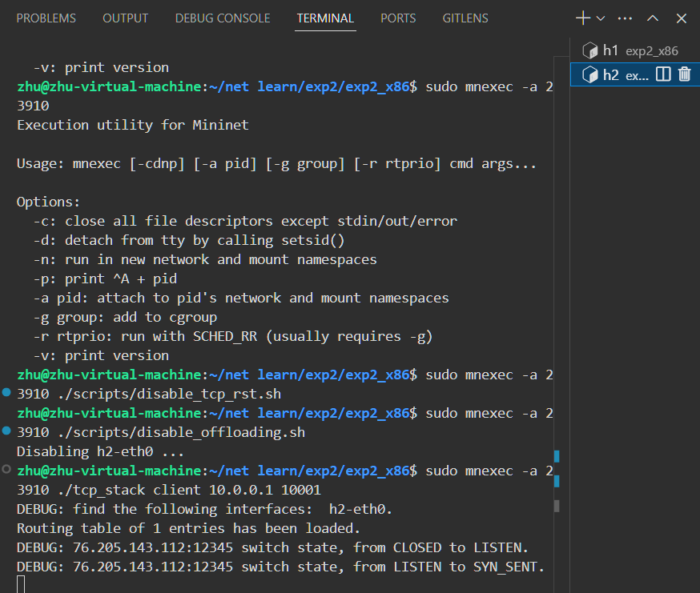
Task: Maximize the panel with the up chevron
Action: (x=653, y=18)
